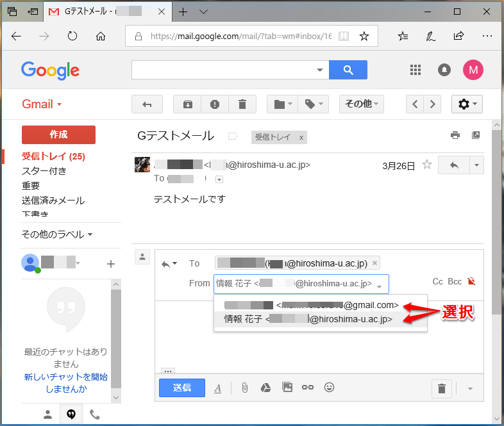Click the browser address bar
Image resolution: width=504 pixels, height=426 pixels.
(x=240, y=37)
